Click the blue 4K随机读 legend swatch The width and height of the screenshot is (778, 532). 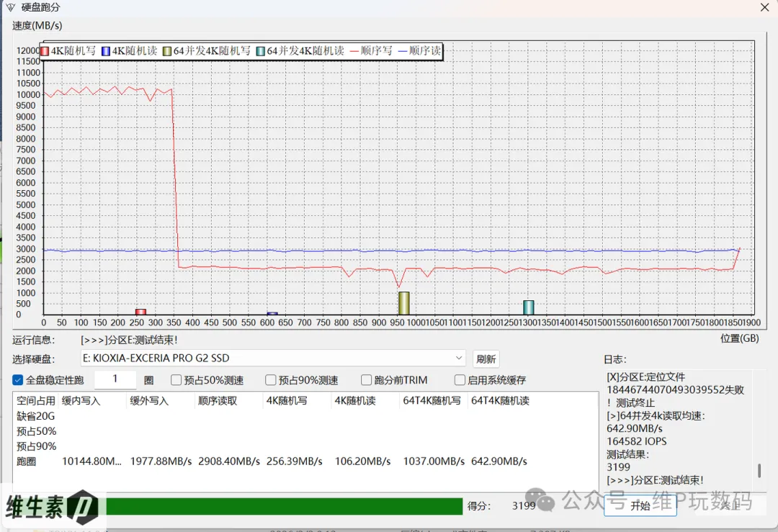tap(106, 51)
